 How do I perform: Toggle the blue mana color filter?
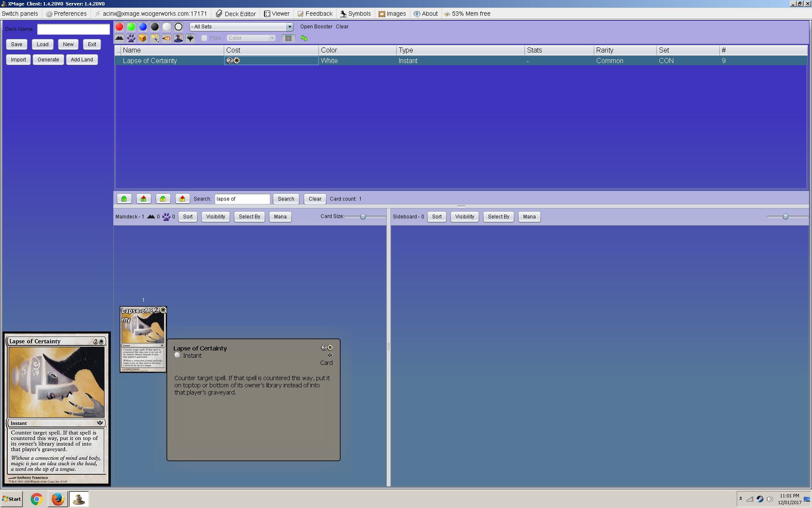(143, 27)
